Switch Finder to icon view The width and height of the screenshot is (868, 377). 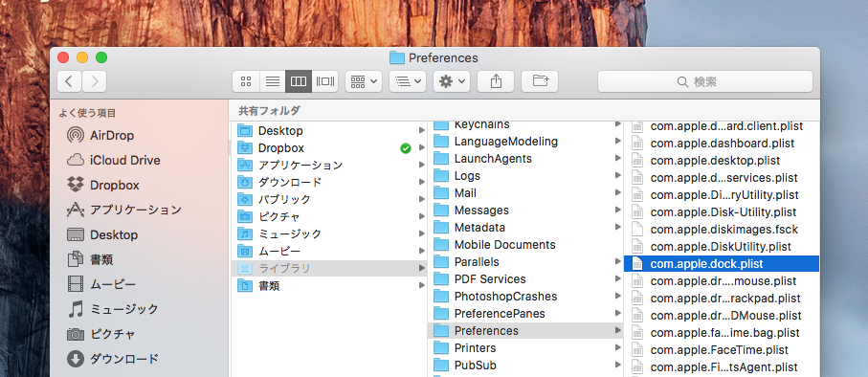click(x=246, y=81)
